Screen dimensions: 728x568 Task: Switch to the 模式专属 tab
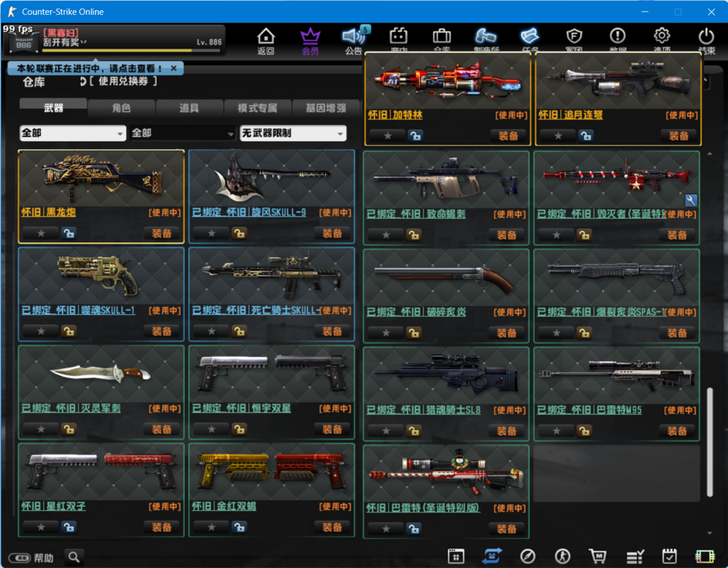pyautogui.click(x=257, y=108)
